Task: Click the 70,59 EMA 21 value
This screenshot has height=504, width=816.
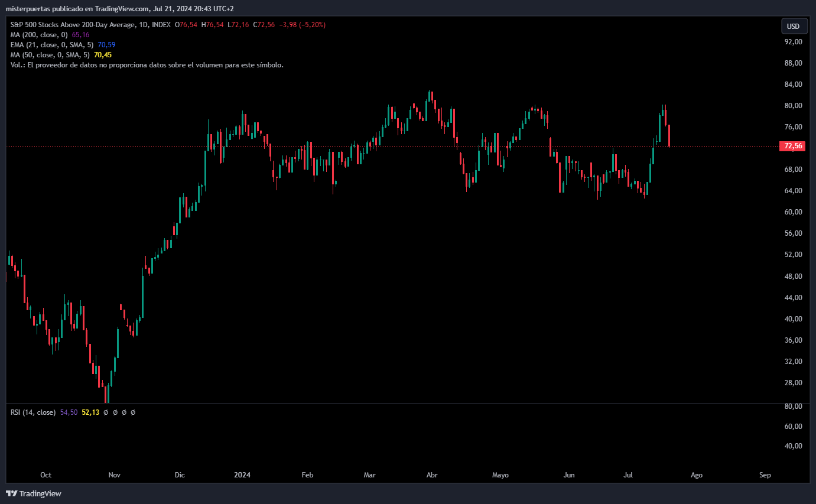Action: (x=106, y=45)
